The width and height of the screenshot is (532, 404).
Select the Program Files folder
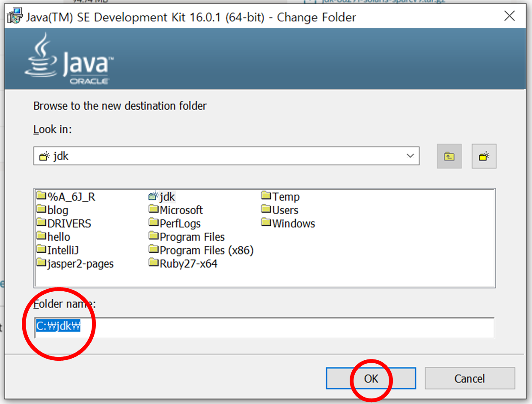187,236
